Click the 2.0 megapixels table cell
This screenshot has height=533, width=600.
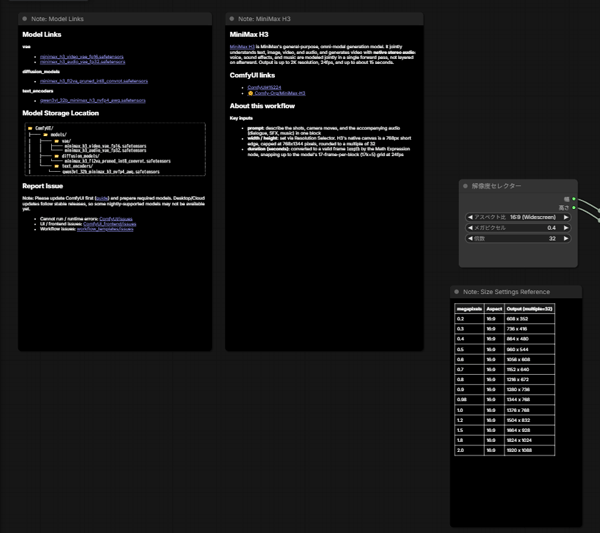[x=469, y=450]
